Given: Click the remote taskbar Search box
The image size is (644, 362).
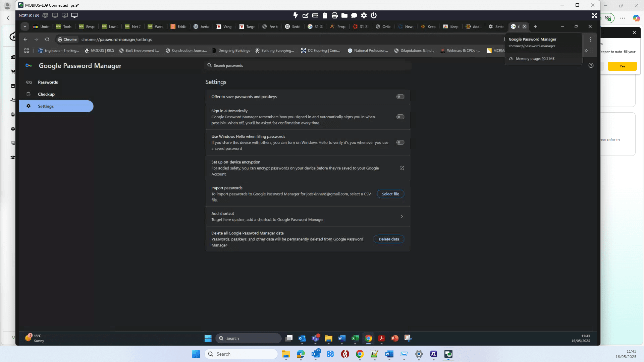Looking at the screenshot, I should [x=248, y=338].
